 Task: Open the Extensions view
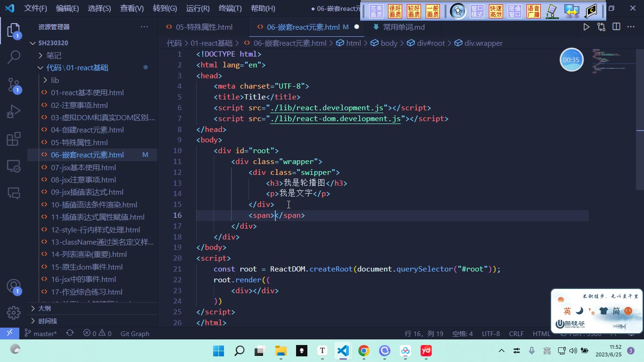pos(14,139)
